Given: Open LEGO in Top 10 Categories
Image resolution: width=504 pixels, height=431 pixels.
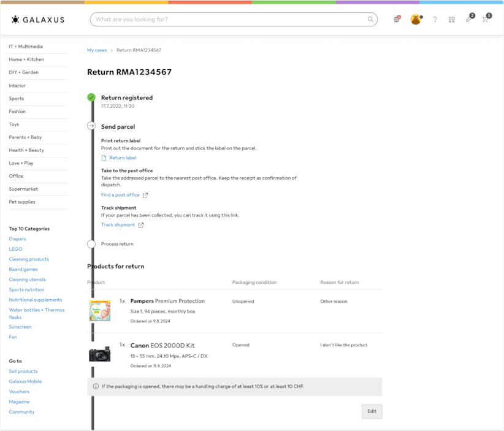Looking at the screenshot, I should coord(15,249).
